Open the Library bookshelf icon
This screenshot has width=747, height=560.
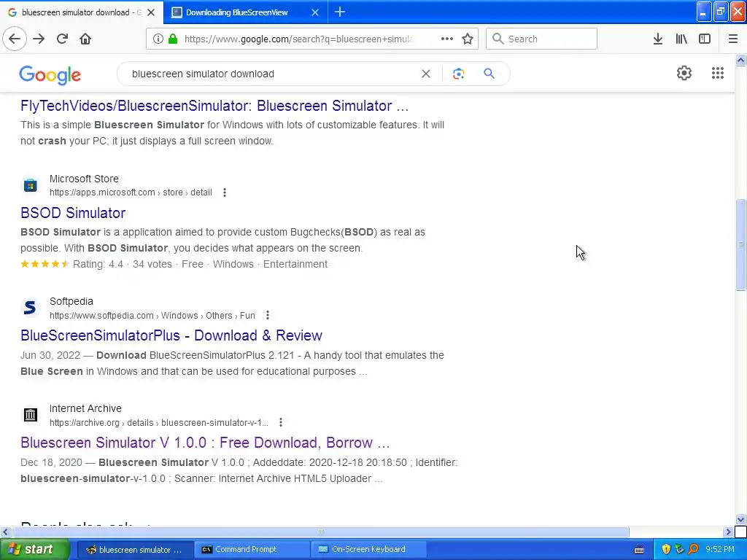coord(681,39)
